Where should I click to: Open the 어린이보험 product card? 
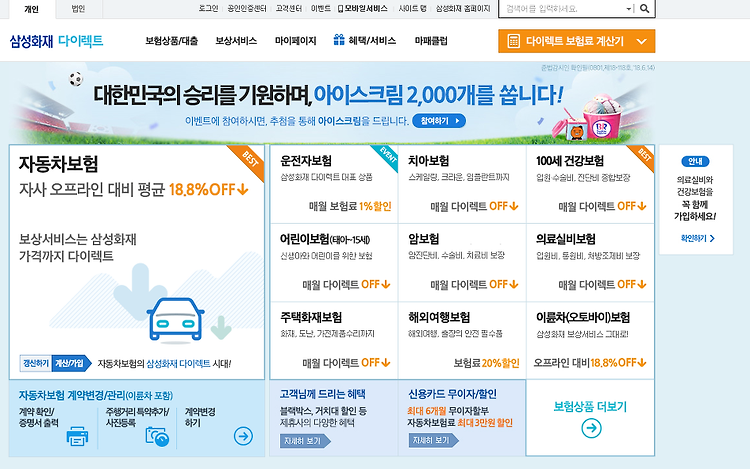click(334, 262)
